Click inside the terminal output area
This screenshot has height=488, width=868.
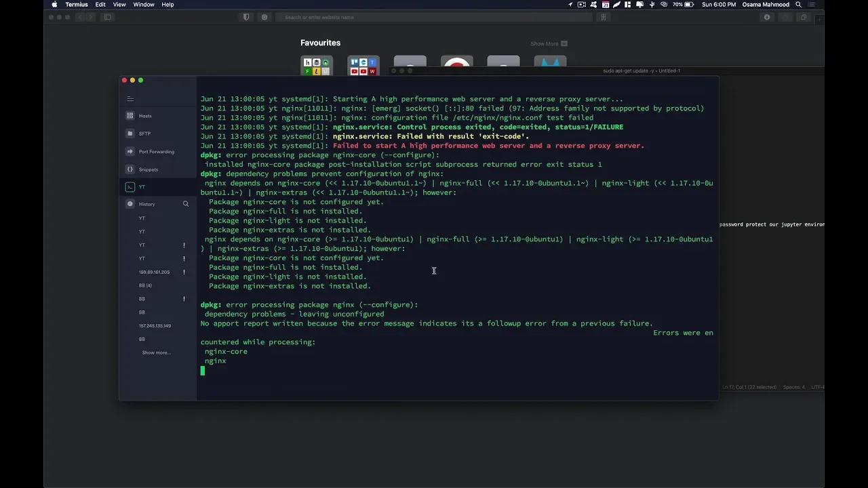click(x=434, y=271)
